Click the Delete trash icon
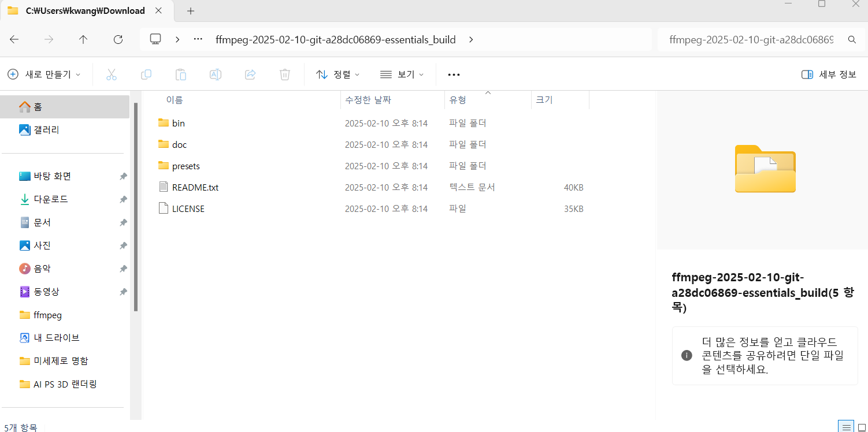This screenshot has height=432, width=868. pos(284,75)
